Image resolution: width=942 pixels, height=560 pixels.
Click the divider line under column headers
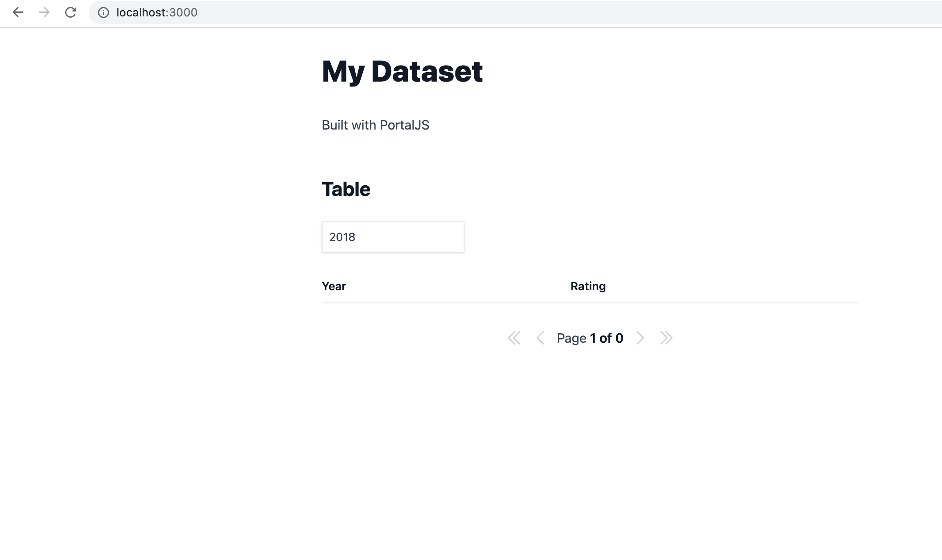click(x=589, y=303)
